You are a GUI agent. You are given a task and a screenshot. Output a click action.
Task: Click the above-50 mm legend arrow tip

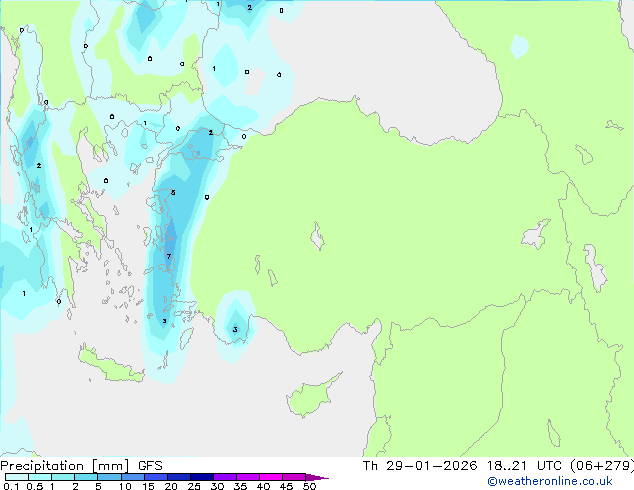317,477
